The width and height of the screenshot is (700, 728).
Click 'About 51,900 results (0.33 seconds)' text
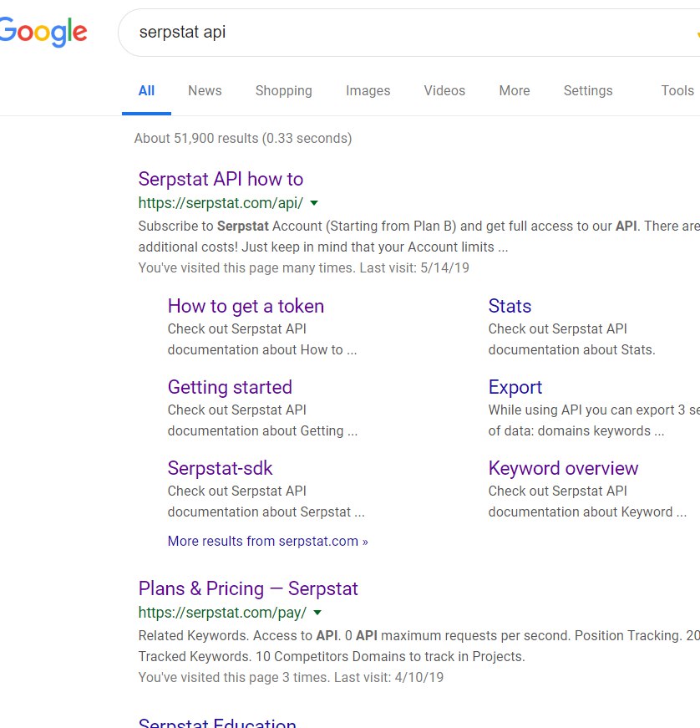coord(243,139)
